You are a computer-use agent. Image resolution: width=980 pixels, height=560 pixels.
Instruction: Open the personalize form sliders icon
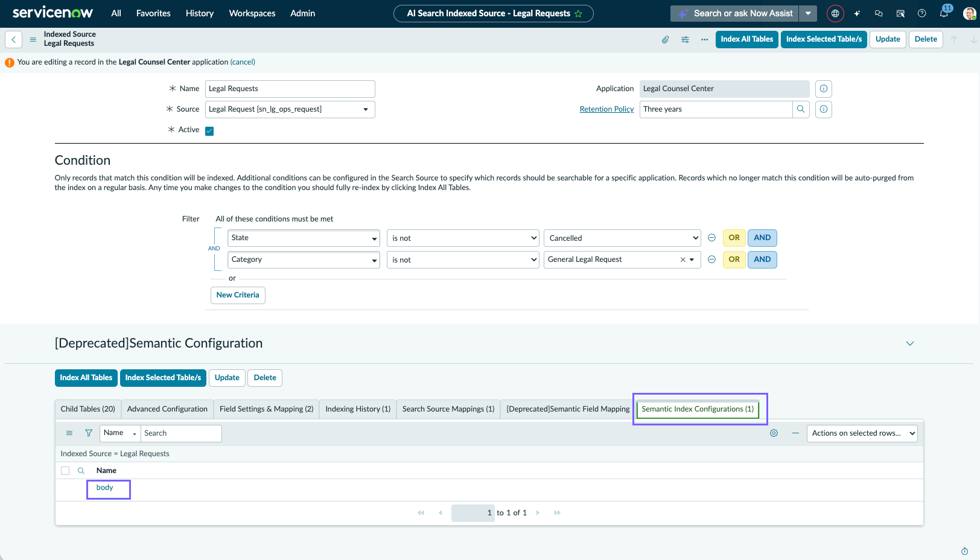pyautogui.click(x=685, y=39)
